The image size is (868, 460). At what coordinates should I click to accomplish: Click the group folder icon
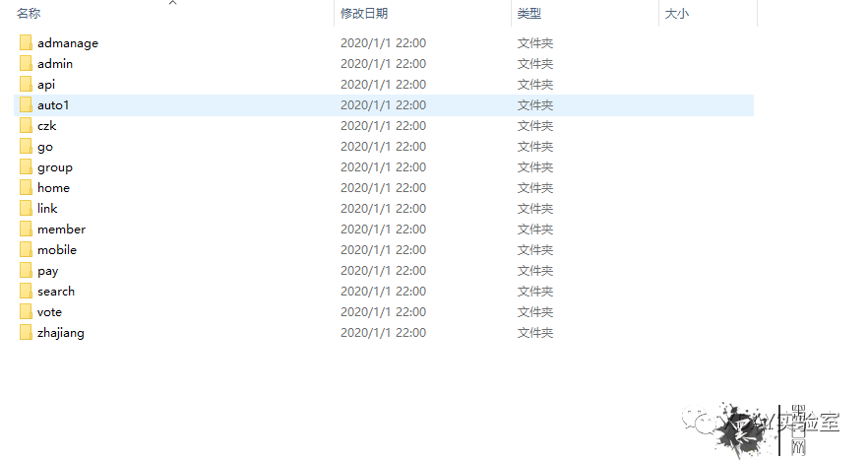(x=26, y=166)
